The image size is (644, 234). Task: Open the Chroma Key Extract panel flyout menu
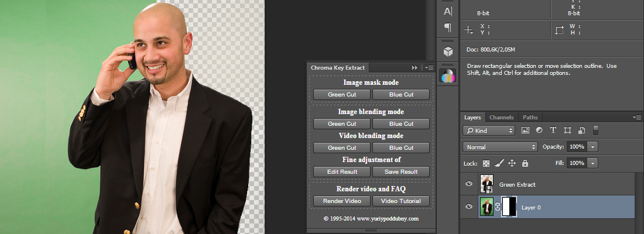429,68
